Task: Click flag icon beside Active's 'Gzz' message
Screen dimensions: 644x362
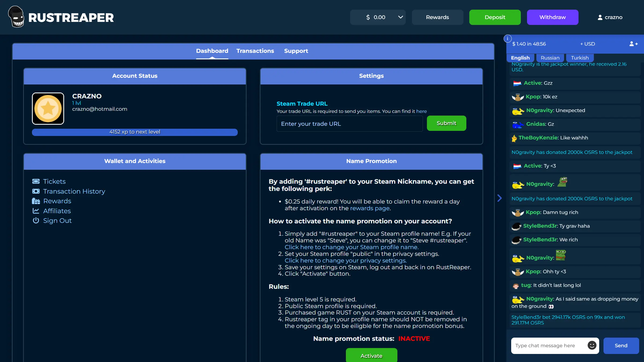Action: 517,83
